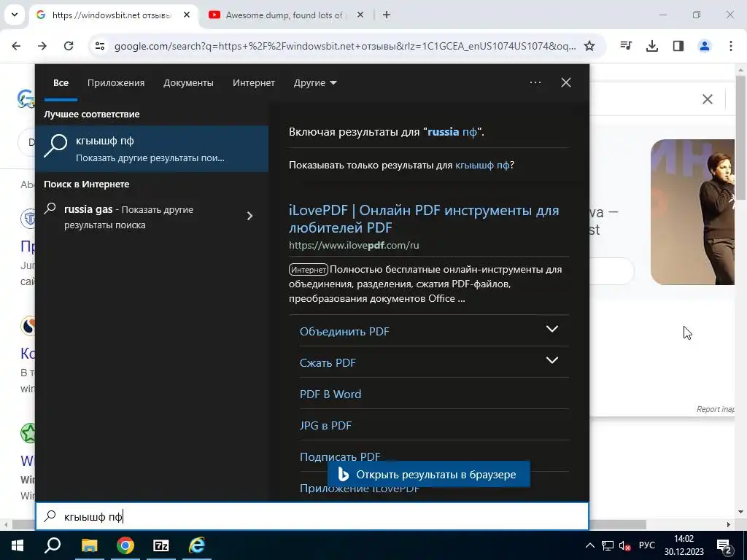Reload the page in Chrome
The width and height of the screenshot is (747, 560).
point(69,46)
